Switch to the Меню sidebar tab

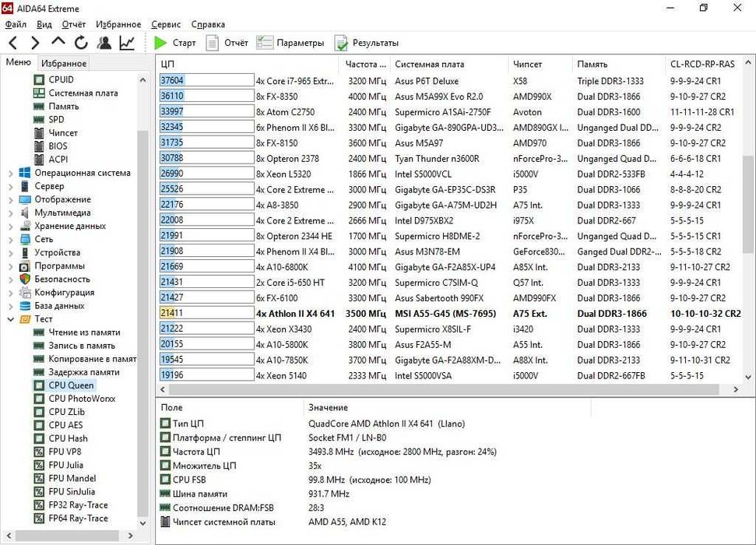tap(19, 62)
